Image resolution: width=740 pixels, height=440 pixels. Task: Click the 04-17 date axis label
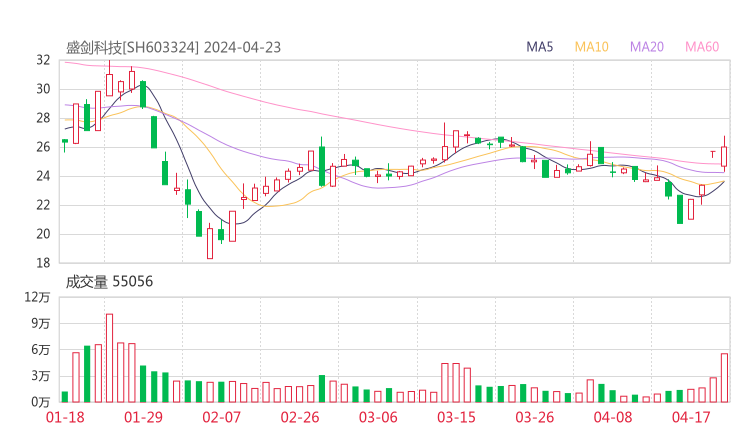click(691, 417)
